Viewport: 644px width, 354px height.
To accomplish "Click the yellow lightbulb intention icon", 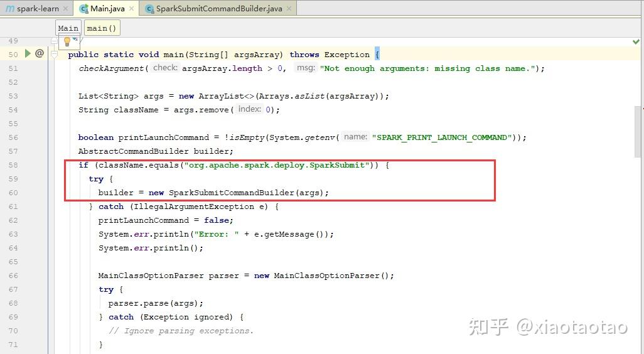I will [67, 41].
